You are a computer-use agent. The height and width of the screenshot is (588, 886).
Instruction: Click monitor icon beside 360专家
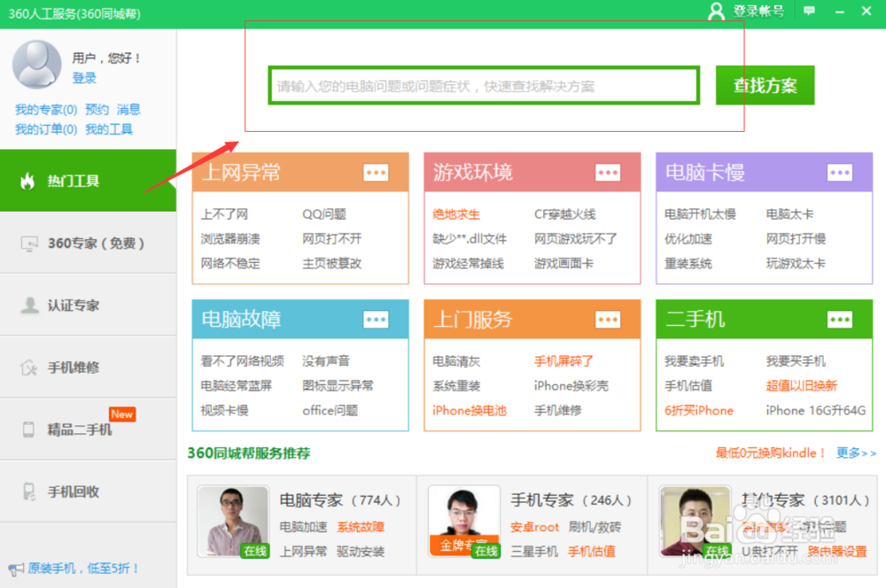pyautogui.click(x=29, y=244)
